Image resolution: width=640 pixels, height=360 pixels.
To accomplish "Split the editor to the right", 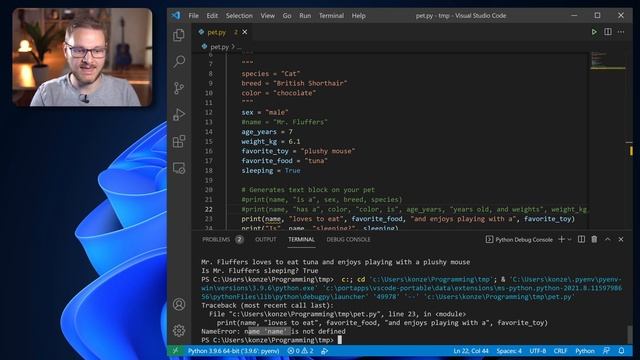I will tap(608, 32).
